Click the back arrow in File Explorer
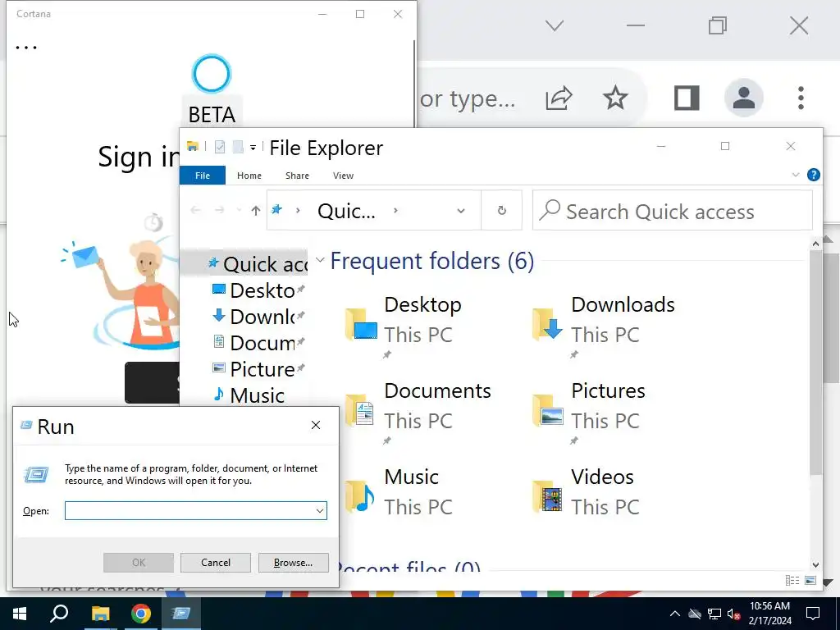 (x=195, y=211)
